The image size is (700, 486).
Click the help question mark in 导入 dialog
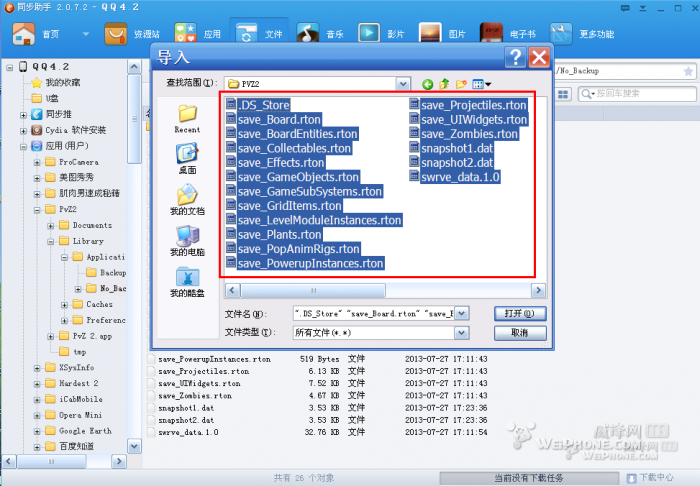coord(516,58)
